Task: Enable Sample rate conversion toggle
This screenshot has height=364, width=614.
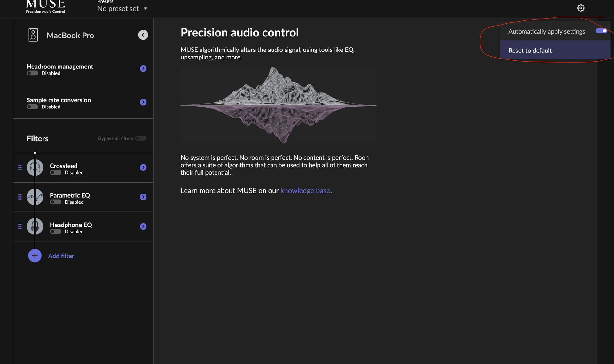Action: point(32,107)
